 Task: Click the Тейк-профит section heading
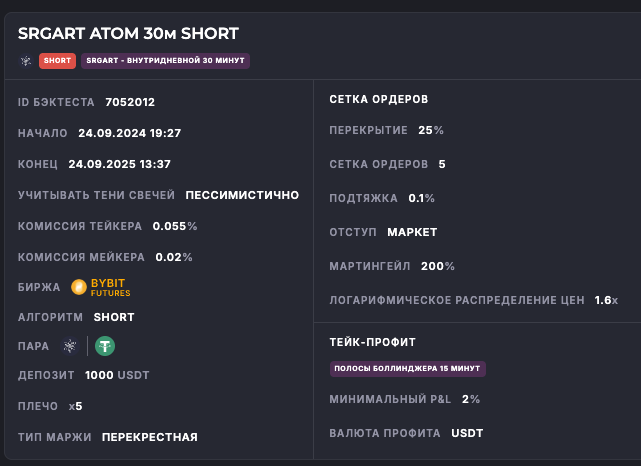point(372,342)
